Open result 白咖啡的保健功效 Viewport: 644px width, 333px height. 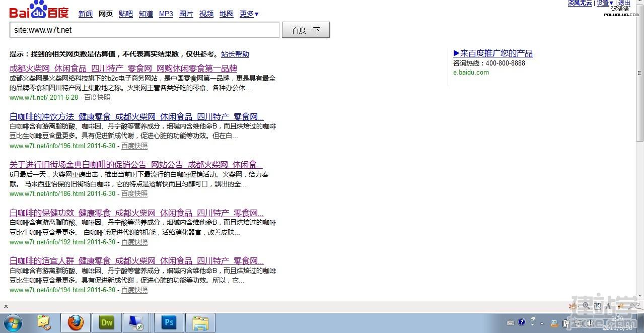(x=136, y=213)
